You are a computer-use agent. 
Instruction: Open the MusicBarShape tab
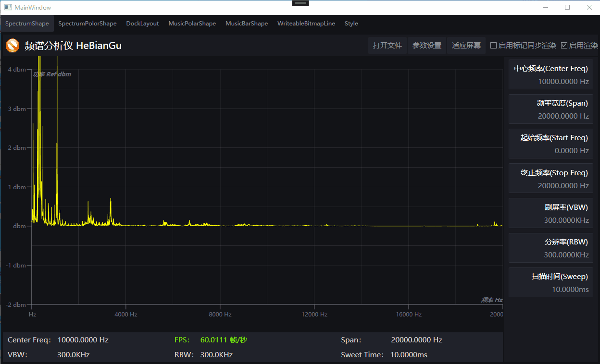pyautogui.click(x=247, y=23)
